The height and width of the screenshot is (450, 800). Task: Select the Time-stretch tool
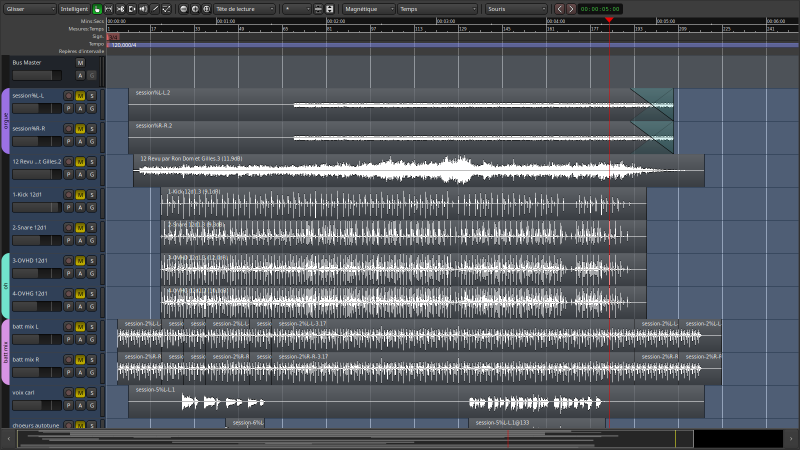coord(132,9)
